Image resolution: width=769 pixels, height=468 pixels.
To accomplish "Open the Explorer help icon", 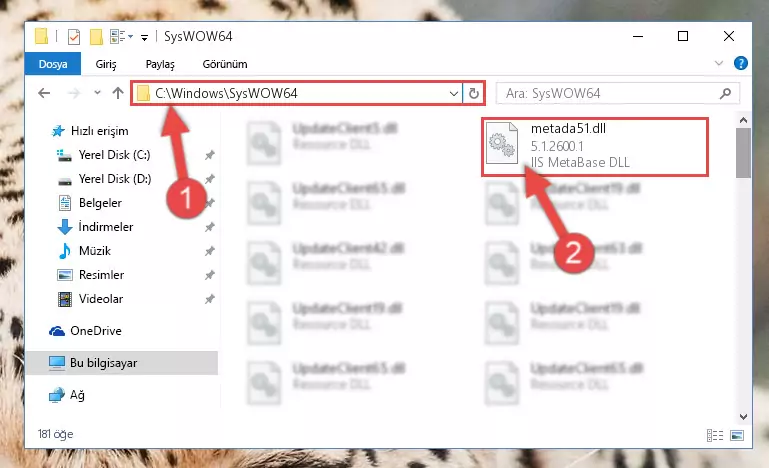I will (741, 63).
